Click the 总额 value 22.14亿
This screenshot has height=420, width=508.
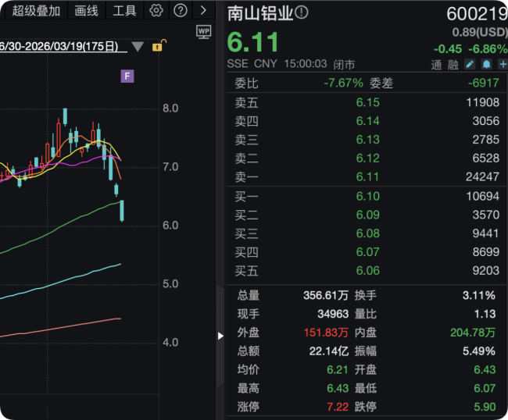[x=329, y=351]
